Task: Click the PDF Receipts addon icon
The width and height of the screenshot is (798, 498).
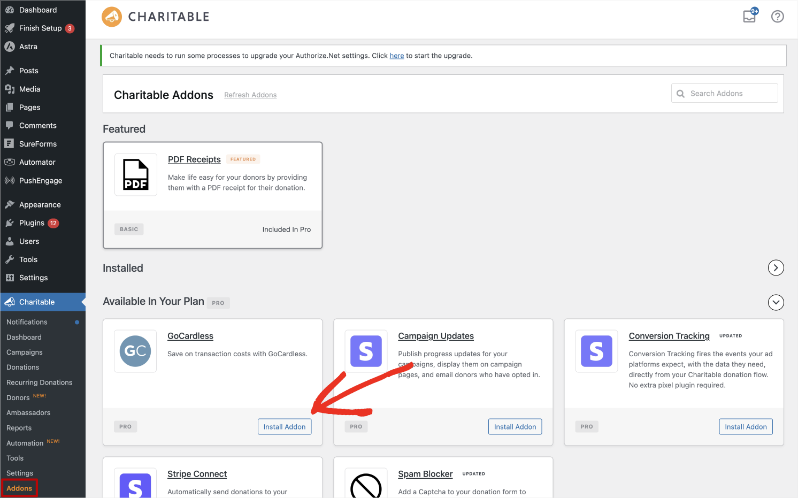Action: pyautogui.click(x=135, y=174)
